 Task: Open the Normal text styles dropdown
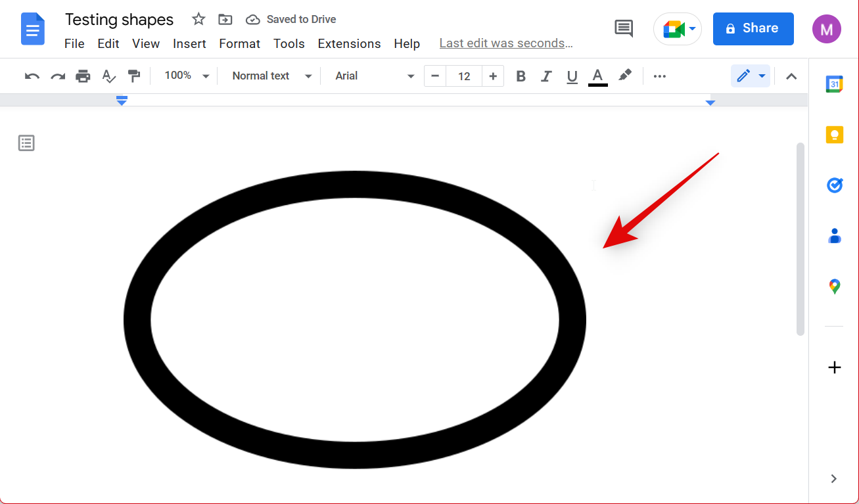pos(271,76)
